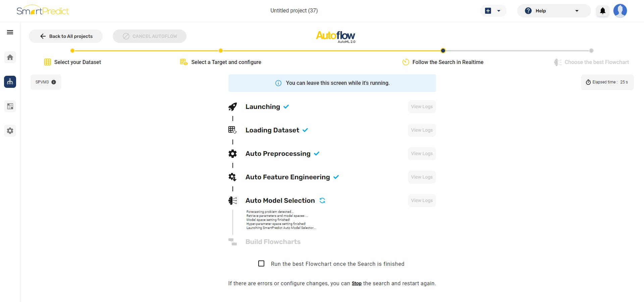
Task: Click Back to All projects button
Action: 66,36
